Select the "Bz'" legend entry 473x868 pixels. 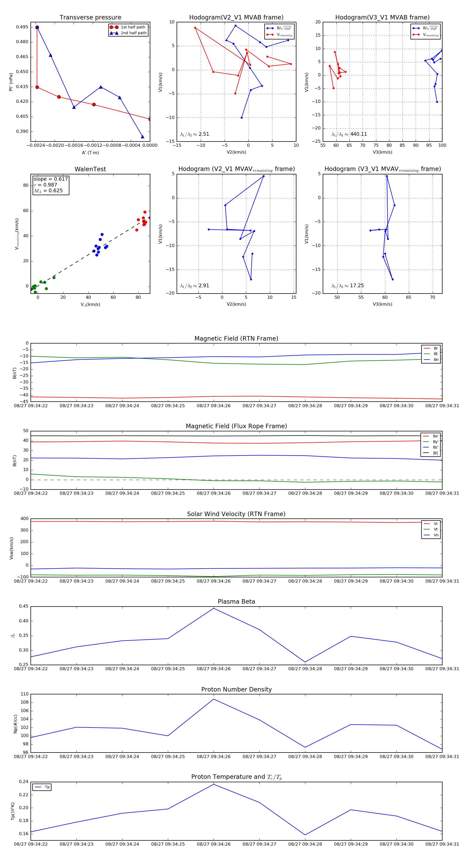click(x=431, y=447)
